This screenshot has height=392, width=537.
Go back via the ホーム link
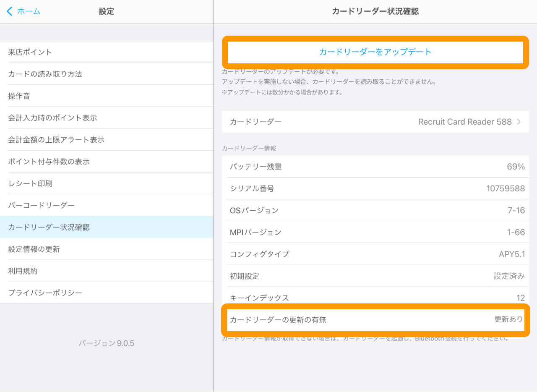tap(29, 11)
